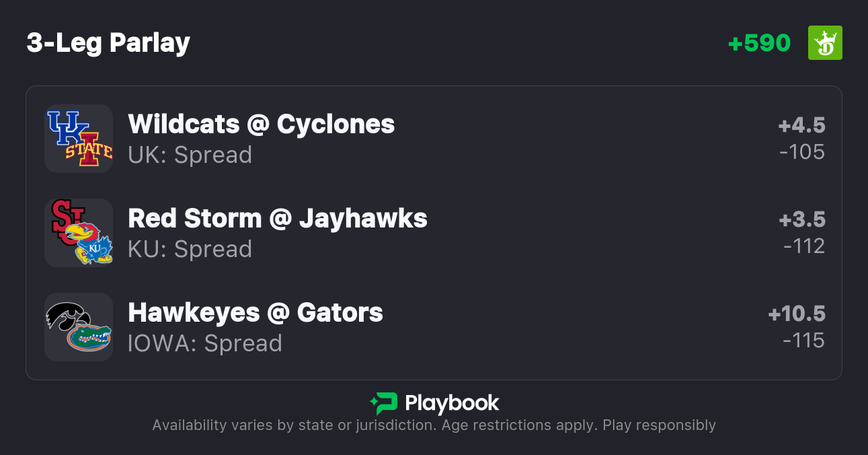Click the St. John's vs Kansas team logos

pos(79,233)
